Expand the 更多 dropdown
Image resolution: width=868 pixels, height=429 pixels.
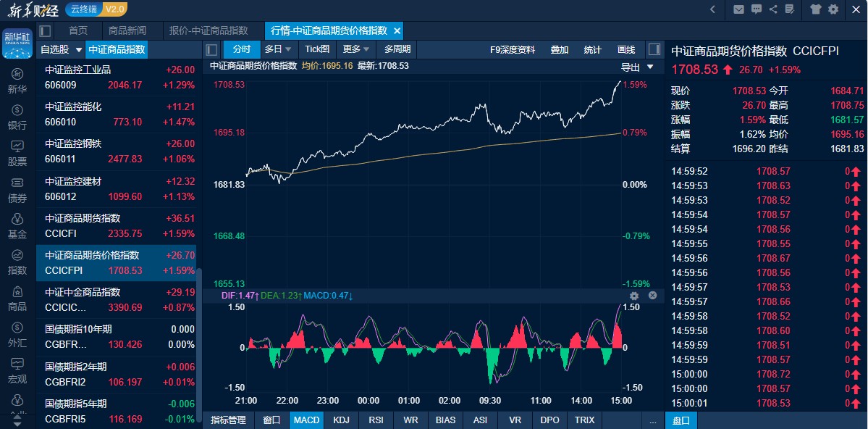366,49
